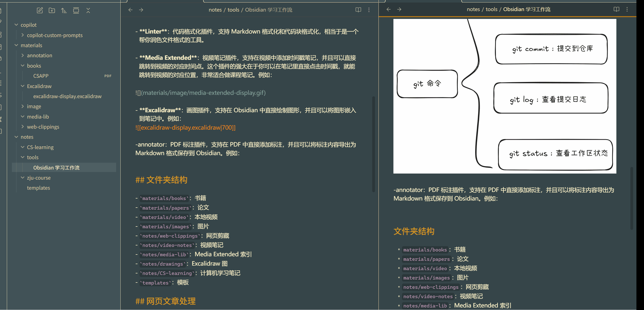Click 'notes' breadcrumb in middle pane
644x310 pixels.
click(x=215, y=10)
